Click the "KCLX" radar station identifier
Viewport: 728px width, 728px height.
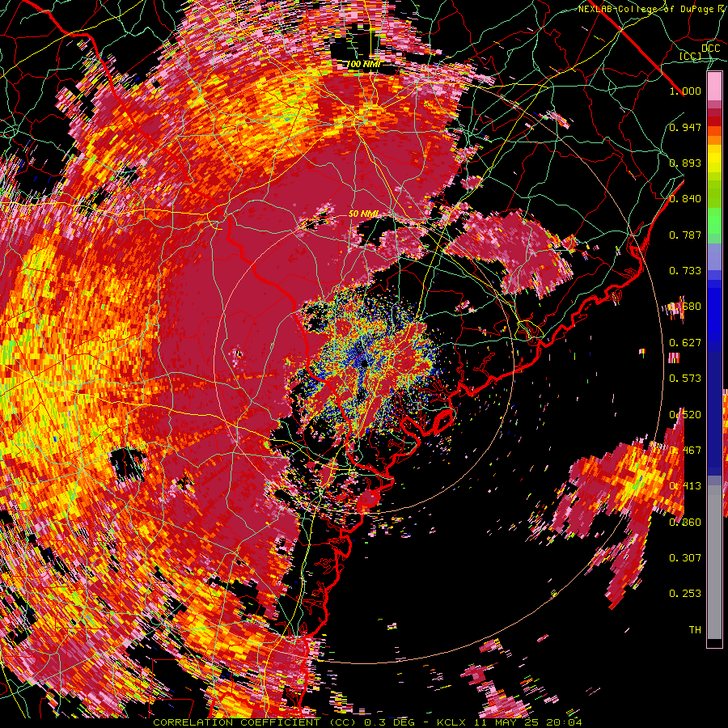click(x=452, y=722)
